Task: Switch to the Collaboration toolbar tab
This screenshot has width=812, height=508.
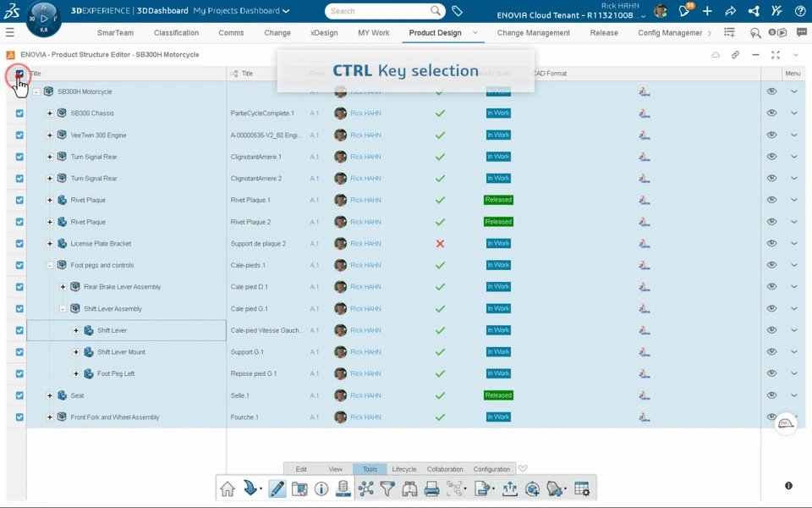Action: coord(445,469)
